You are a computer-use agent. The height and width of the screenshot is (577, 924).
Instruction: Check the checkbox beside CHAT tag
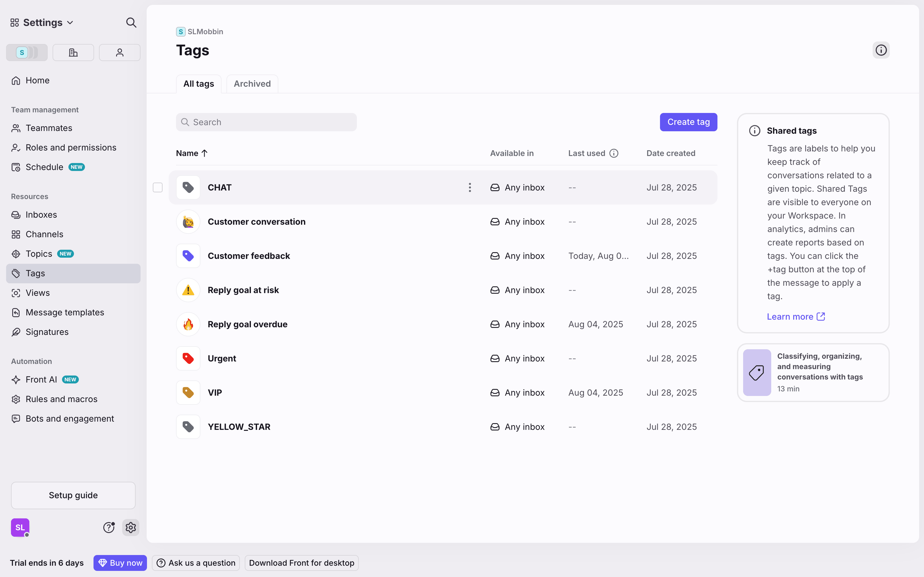click(x=158, y=187)
